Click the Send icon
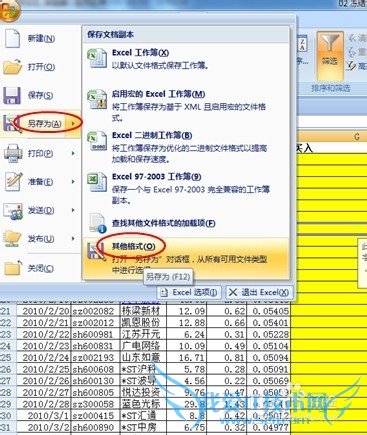The width and height of the screenshot is (367, 435). 13,211
